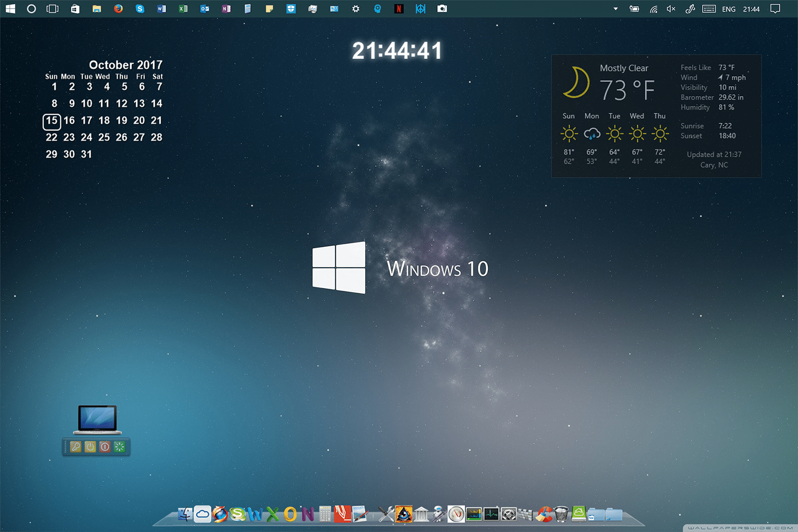Open OneNote from the top taskbar
Viewport: 798px width, 532px height.
226,8
